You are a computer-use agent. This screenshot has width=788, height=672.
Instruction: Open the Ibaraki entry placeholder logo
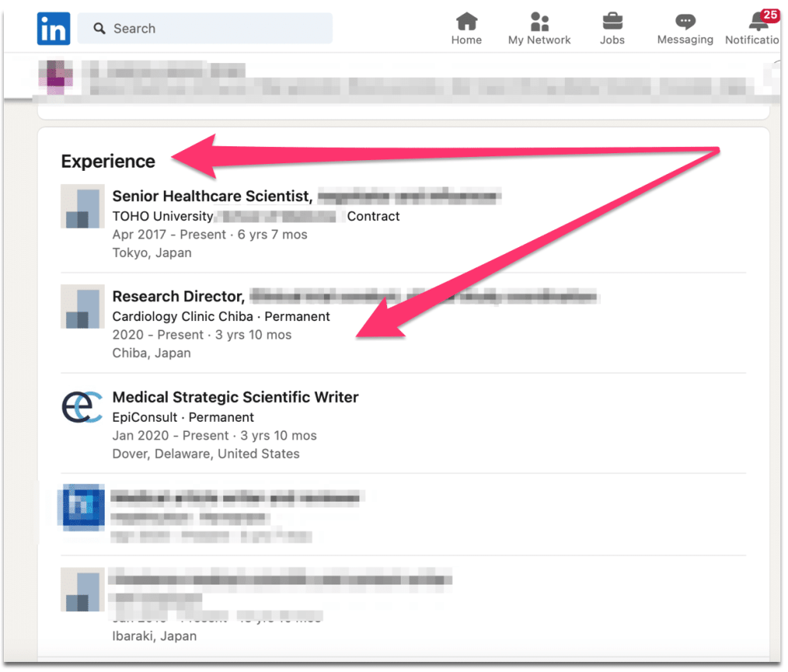coord(82,590)
